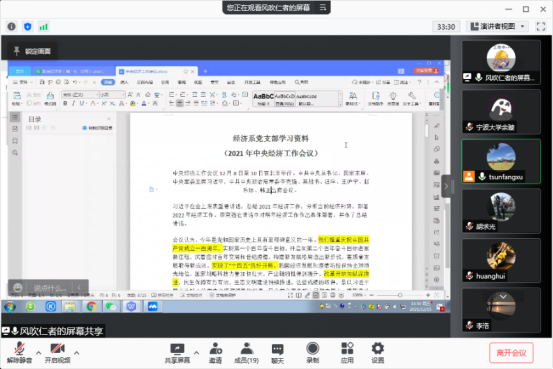553x369 pixels.
Task: Click the 共享屏幕 share screen icon
Action: click(x=177, y=353)
